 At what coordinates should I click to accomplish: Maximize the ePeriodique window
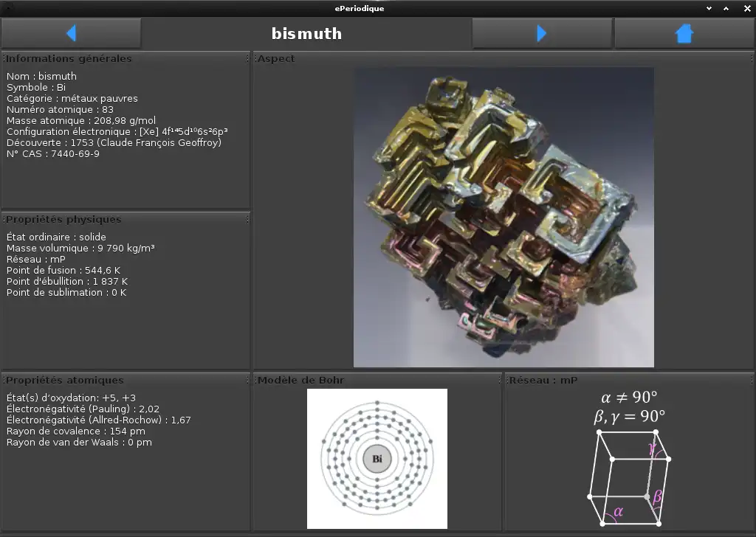point(726,8)
